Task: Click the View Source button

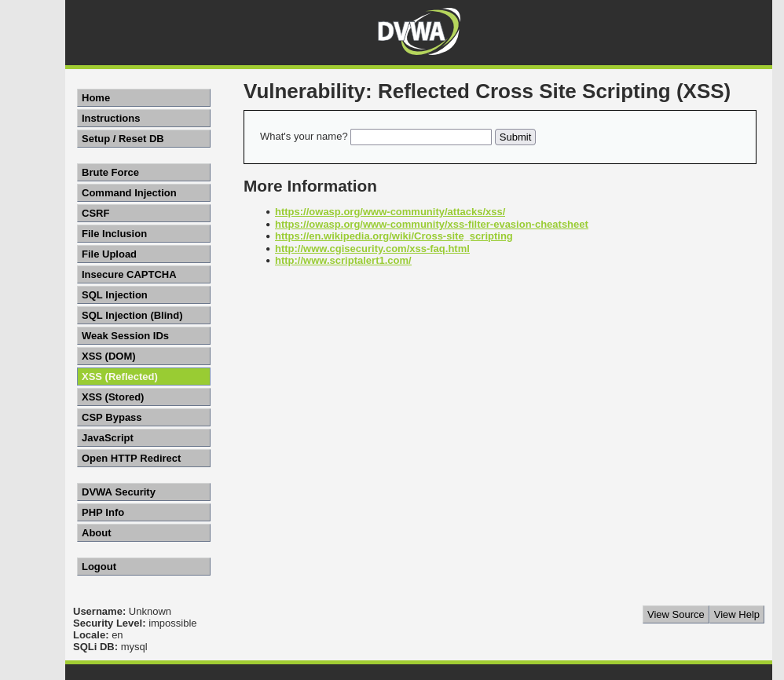Action: 676,614
